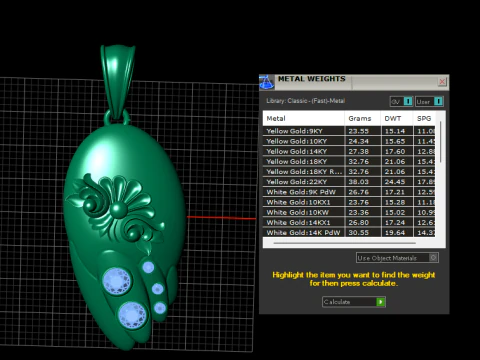Screen dimensions: 480x360
Task: Click the 23.55 grams value
Action: (359, 131)
